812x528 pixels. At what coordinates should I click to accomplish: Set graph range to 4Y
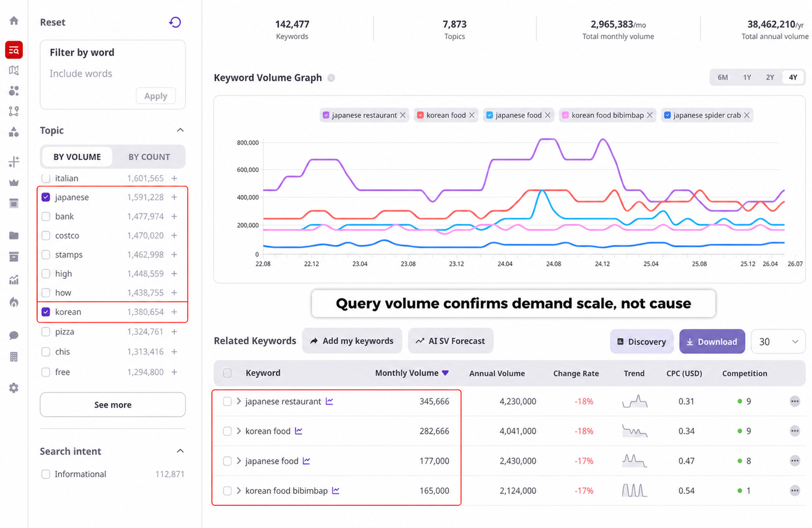point(793,78)
